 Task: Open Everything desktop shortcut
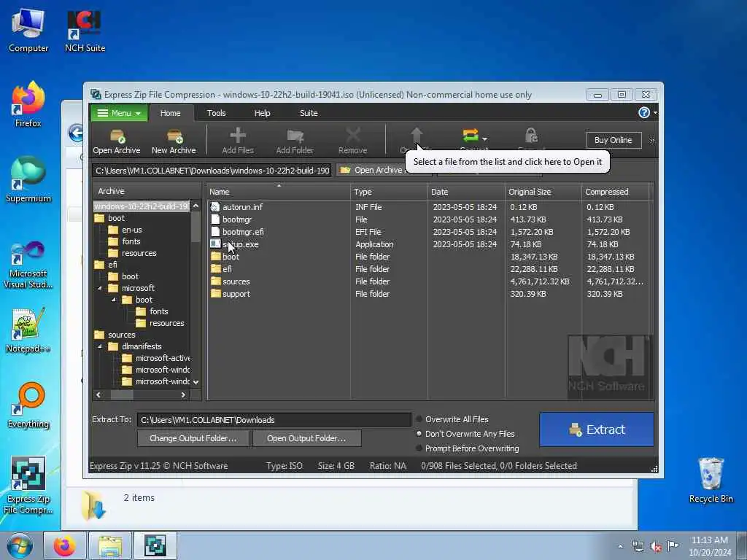pos(28,405)
